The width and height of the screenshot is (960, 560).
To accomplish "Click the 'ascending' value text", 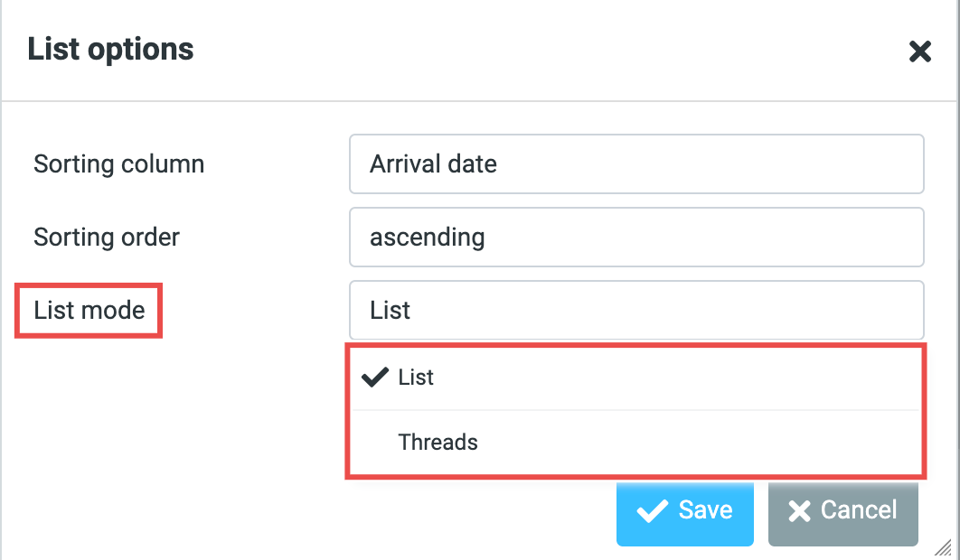I will point(427,238).
